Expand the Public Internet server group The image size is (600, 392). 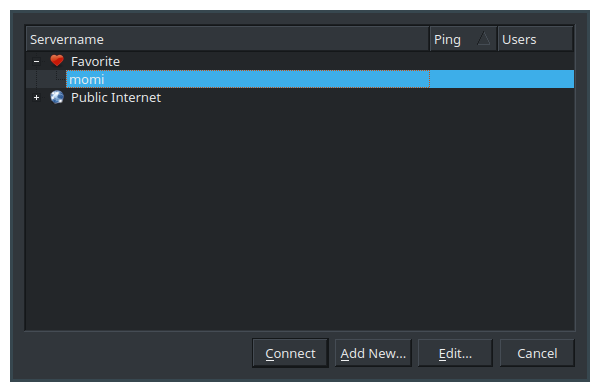point(36,98)
